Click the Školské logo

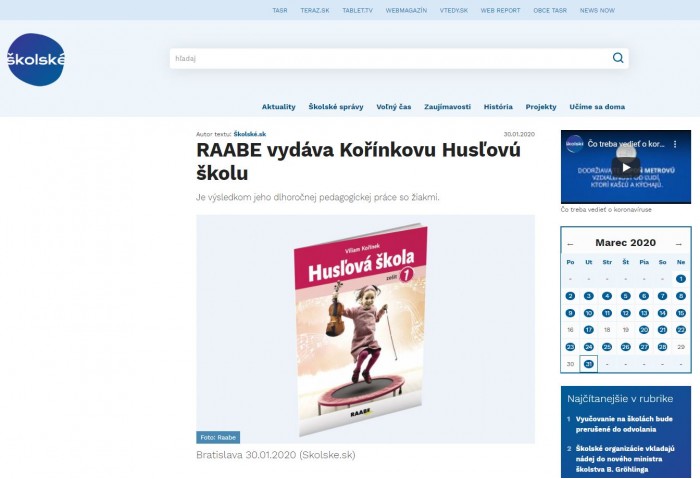tap(36, 59)
